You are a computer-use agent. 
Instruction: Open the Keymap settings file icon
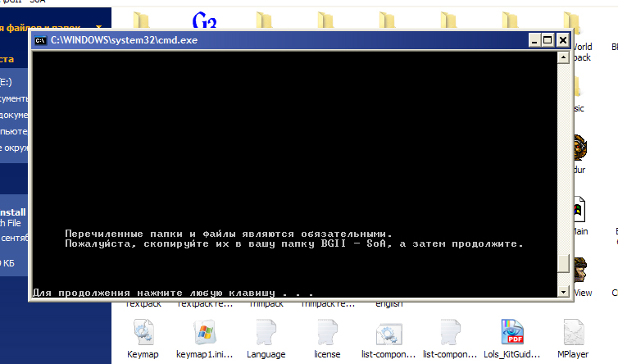point(143,332)
